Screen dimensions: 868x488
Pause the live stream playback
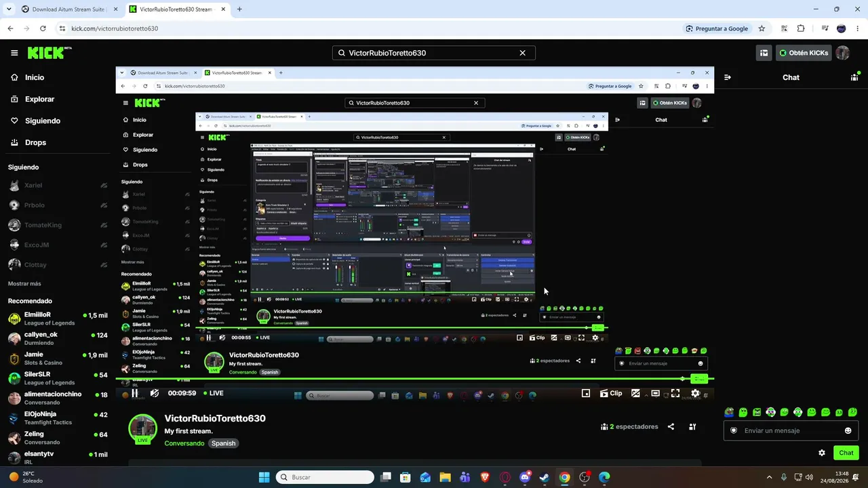tap(135, 393)
